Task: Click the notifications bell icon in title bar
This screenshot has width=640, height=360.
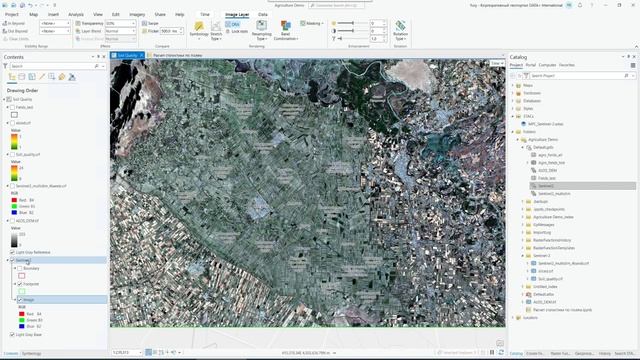Action: [580, 5]
